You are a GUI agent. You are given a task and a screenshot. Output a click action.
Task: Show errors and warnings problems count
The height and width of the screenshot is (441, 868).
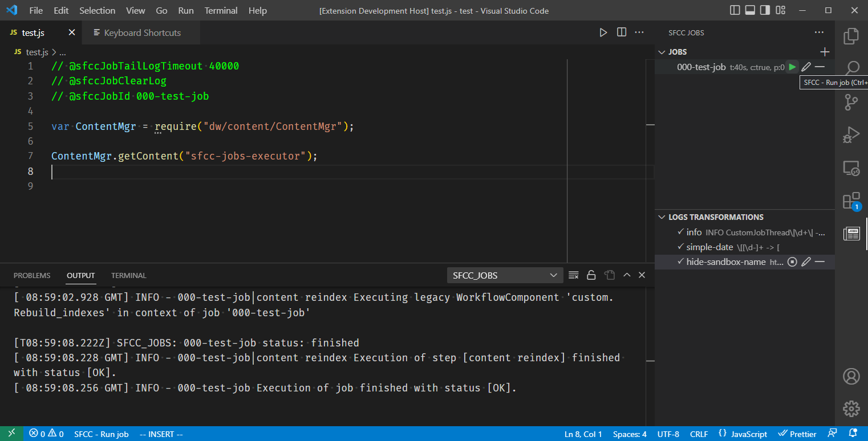click(46, 434)
